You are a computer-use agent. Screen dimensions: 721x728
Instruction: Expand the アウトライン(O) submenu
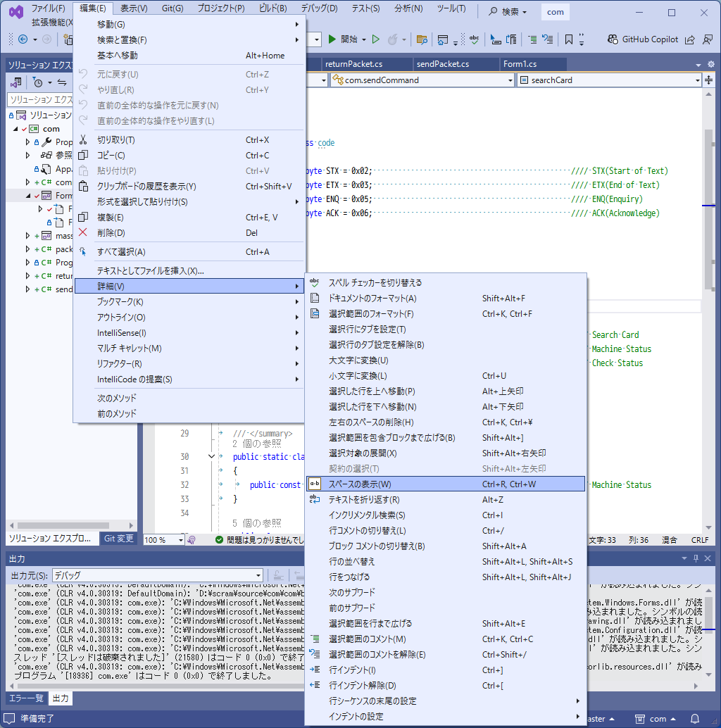[189, 317]
